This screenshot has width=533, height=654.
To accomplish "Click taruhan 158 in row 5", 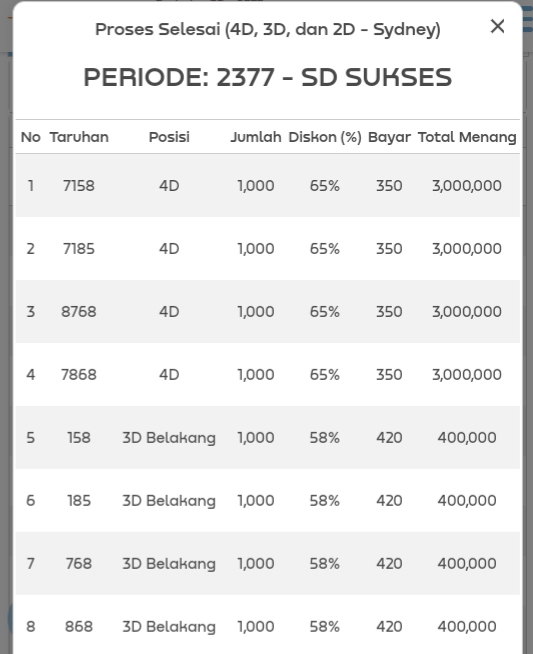I will pyautogui.click(x=79, y=438).
